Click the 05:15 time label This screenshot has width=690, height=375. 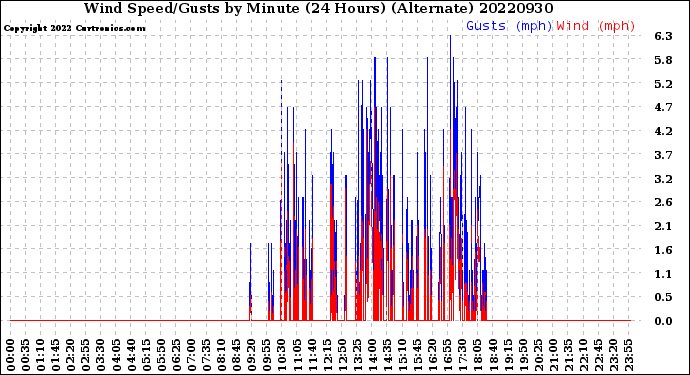pos(146,355)
